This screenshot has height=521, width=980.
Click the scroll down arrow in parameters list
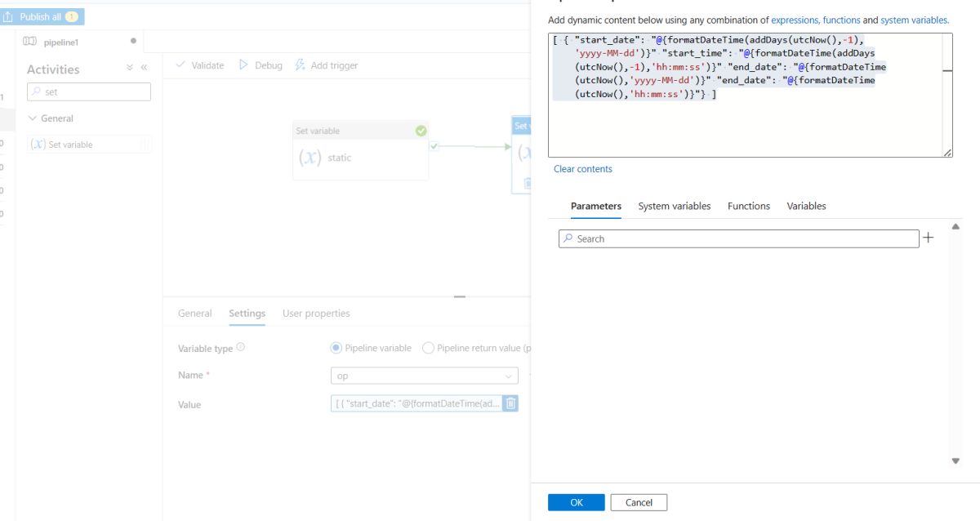click(x=955, y=461)
